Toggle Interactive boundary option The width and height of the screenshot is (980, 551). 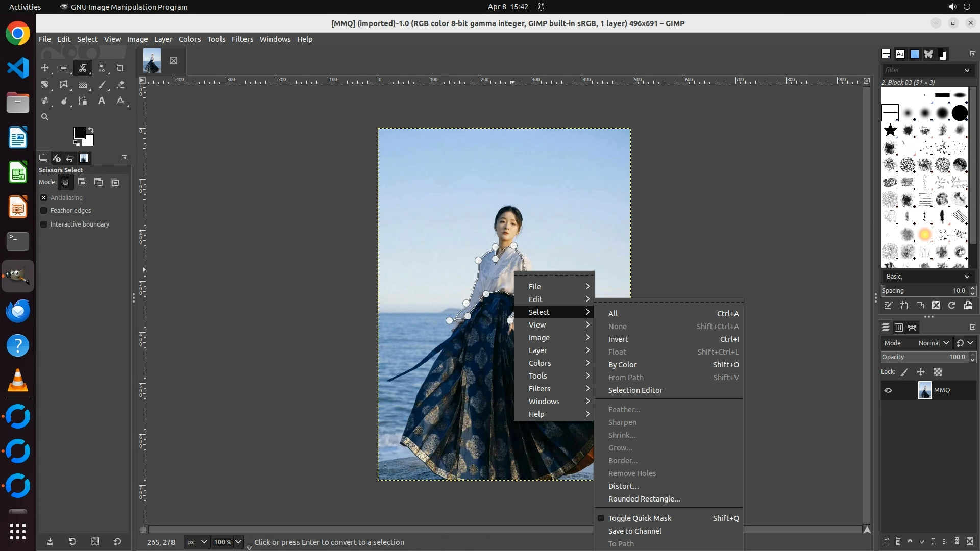click(44, 224)
